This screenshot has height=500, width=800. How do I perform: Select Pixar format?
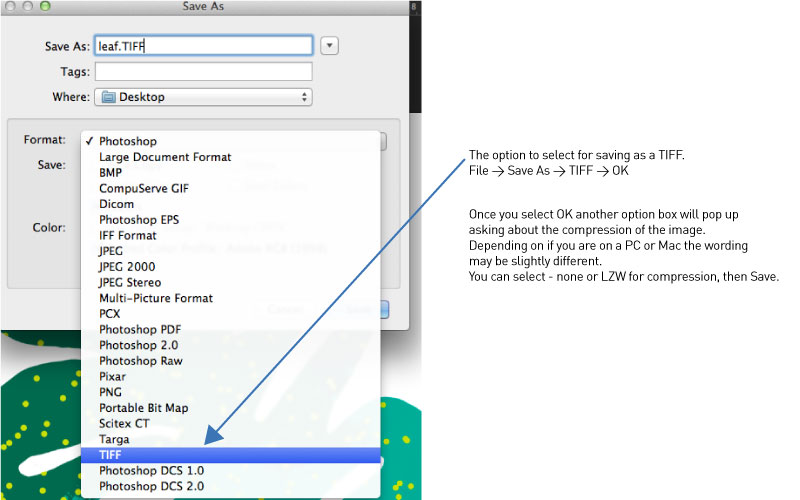coord(231,377)
